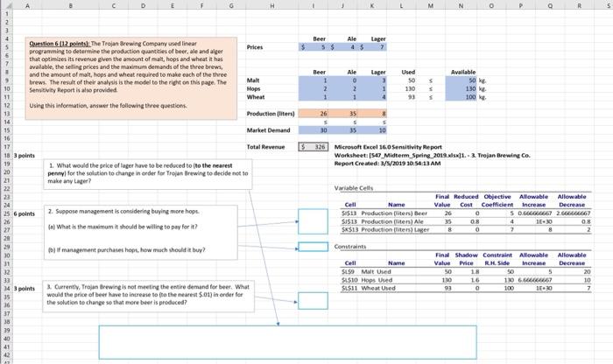
Task: Click the Hops available cell showing 130
Action: coord(461,88)
